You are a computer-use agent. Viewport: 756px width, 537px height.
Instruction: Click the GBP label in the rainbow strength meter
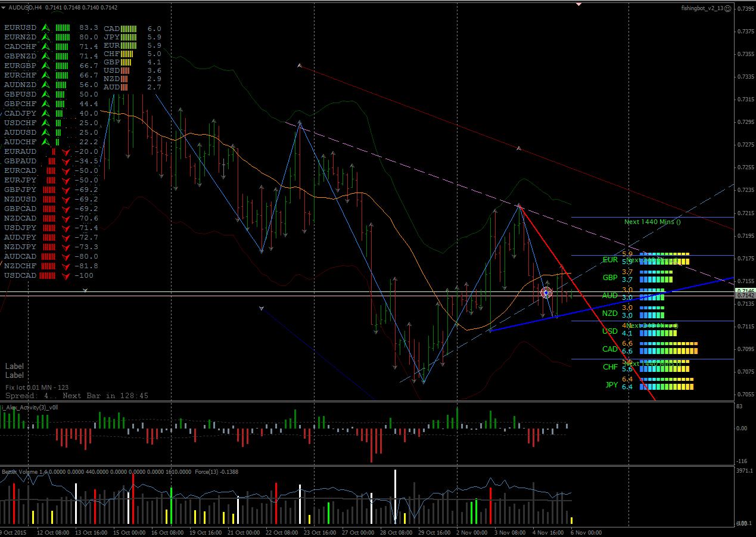pos(610,277)
